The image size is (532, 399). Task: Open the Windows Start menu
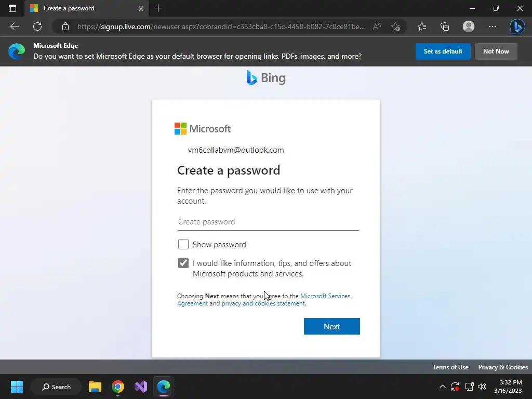(17, 387)
